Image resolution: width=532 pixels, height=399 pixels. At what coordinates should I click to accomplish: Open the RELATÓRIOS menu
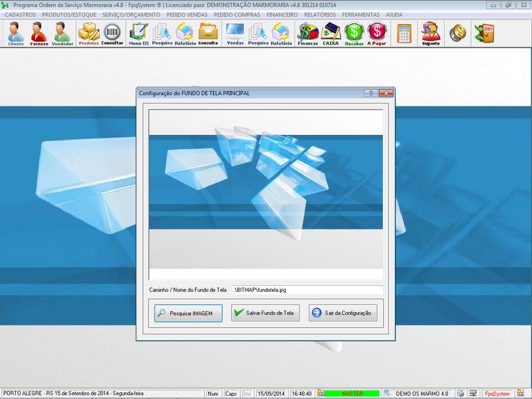tap(320, 15)
